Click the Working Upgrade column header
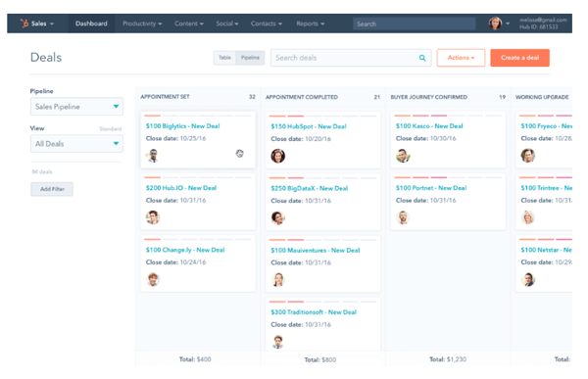This screenshot has height=379, width=588. pyautogui.click(x=542, y=97)
